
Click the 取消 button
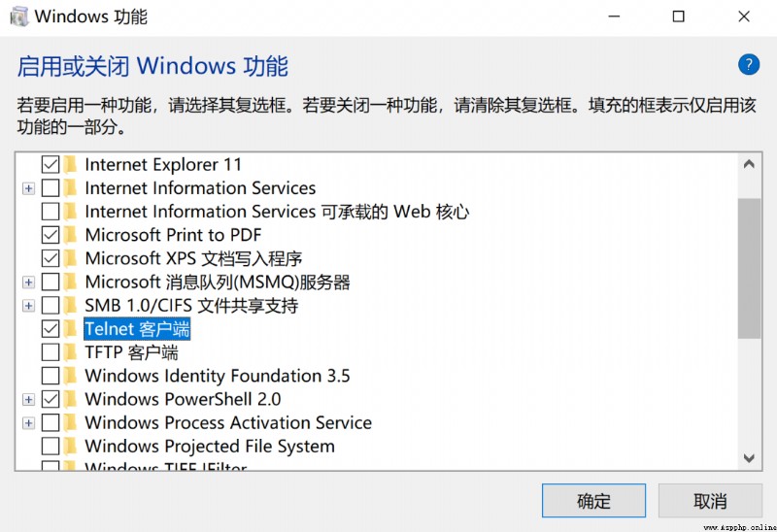[x=710, y=501]
